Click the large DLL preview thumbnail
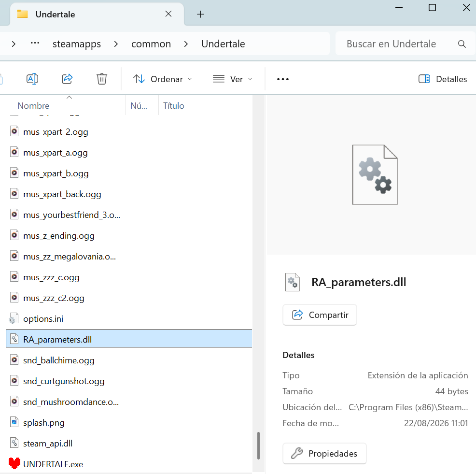 click(375, 175)
